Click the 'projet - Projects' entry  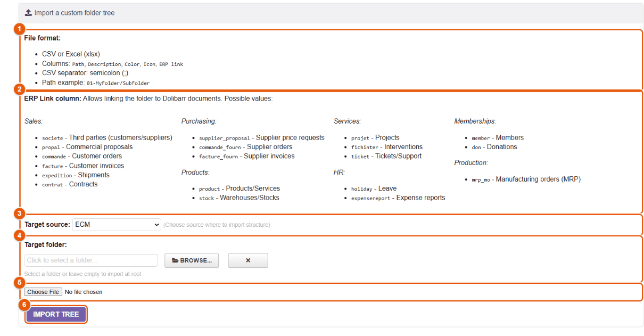pos(375,138)
